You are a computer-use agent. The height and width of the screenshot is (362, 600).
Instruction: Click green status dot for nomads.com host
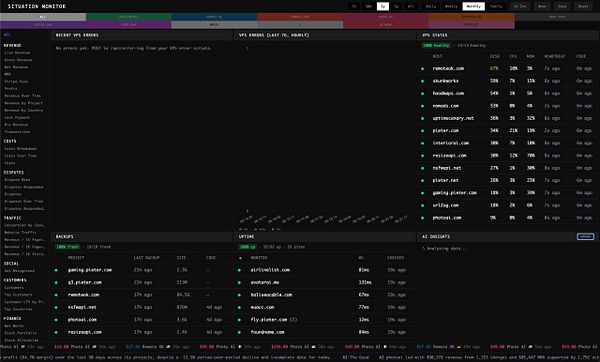422,106
